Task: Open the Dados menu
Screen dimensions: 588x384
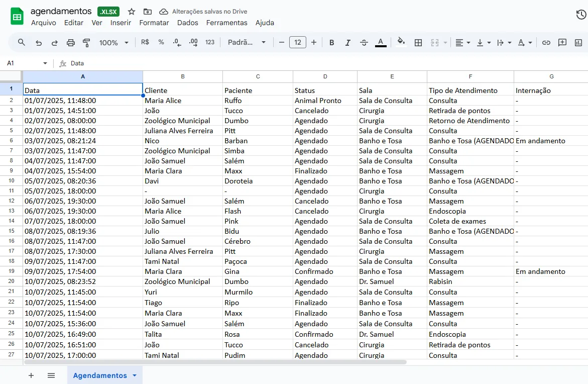Action: pyautogui.click(x=187, y=23)
